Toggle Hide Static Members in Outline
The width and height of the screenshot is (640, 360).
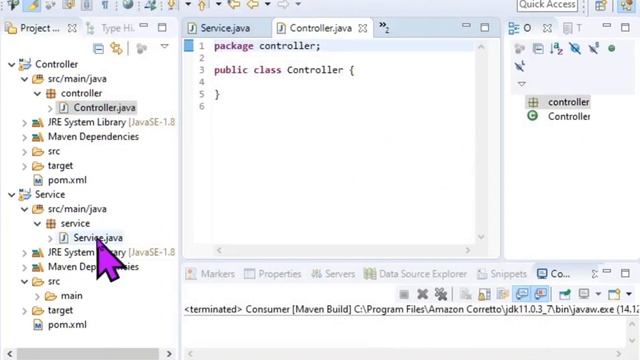point(594,49)
